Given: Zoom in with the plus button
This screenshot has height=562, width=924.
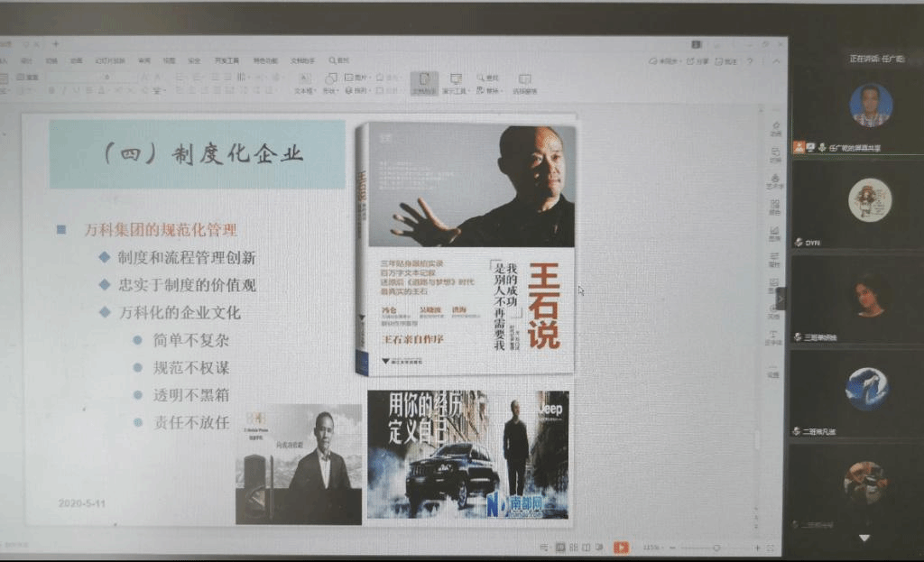Looking at the screenshot, I should 757,548.
